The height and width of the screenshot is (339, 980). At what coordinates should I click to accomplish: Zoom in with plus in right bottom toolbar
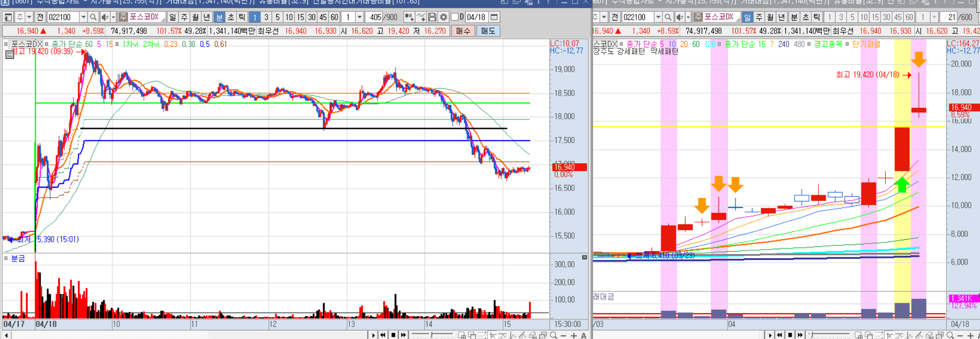point(970,335)
